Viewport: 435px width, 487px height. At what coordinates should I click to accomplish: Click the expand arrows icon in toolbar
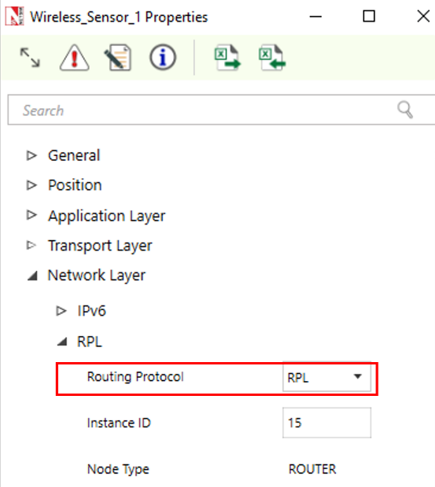(x=30, y=57)
